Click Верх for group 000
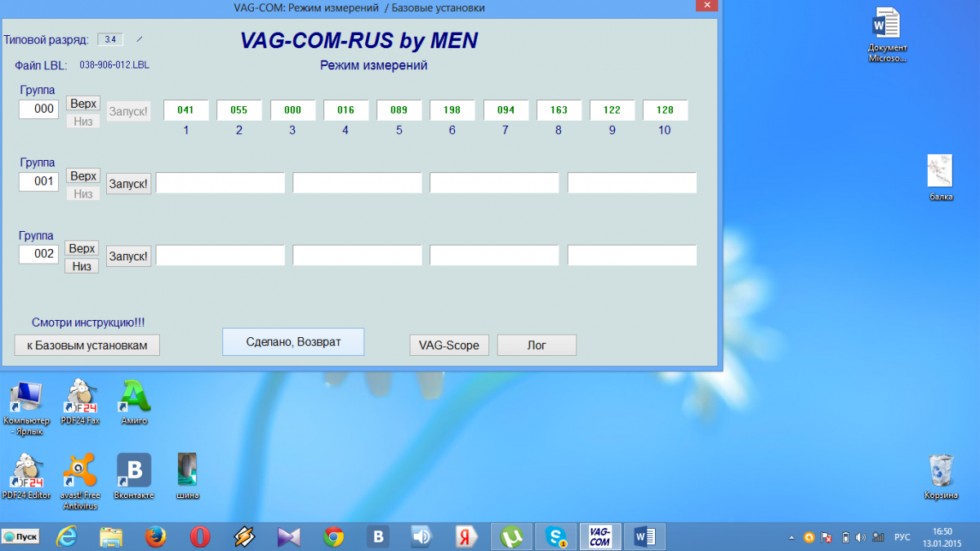 click(83, 104)
